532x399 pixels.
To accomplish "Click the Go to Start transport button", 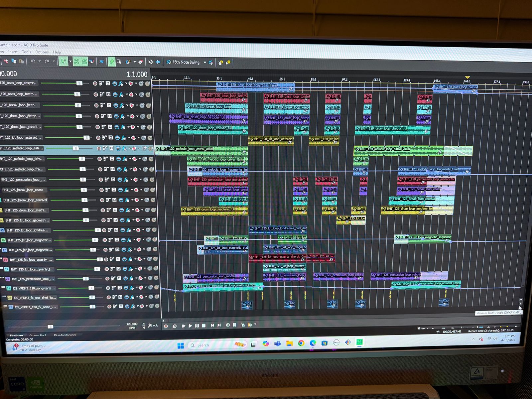I will [212, 325].
